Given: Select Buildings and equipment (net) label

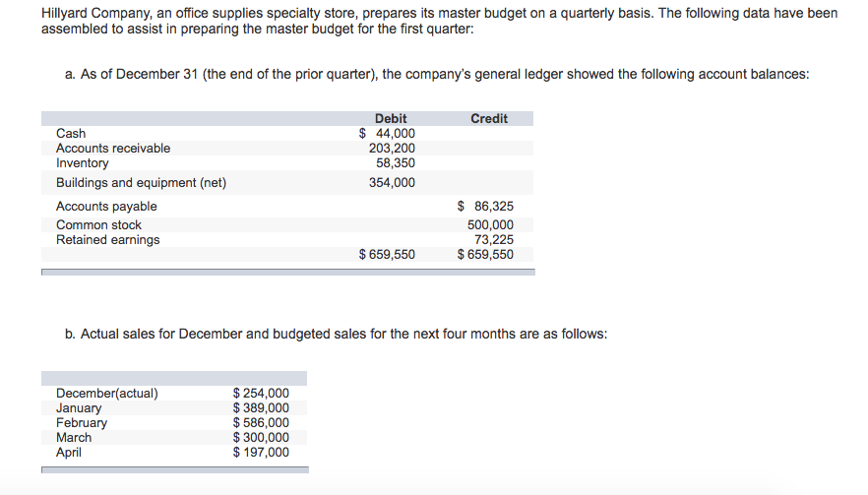Looking at the screenshot, I should click(141, 183).
